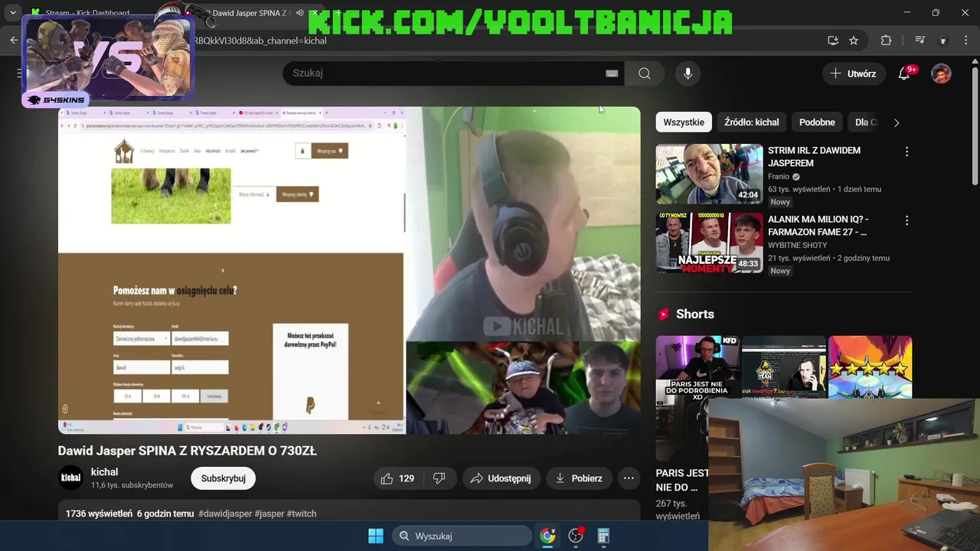Screen dimensions: 980x551
Task: Dislike the video with thumbs-down button
Action: point(439,478)
